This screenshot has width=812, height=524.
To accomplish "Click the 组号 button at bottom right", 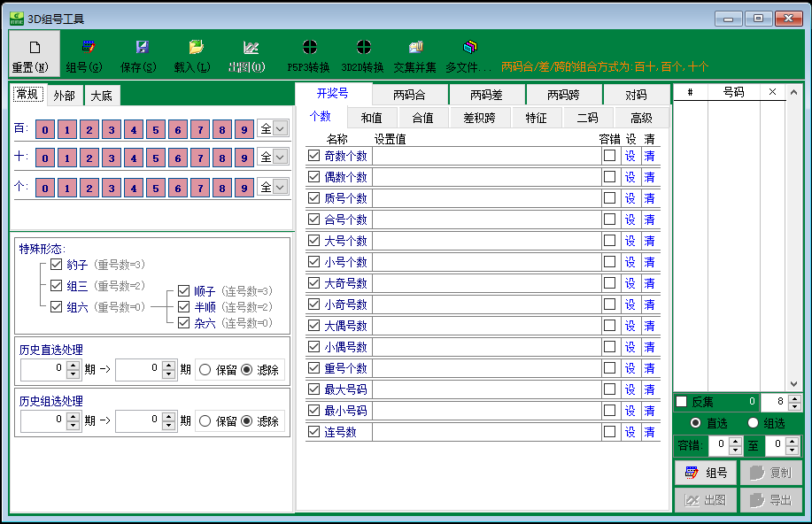I will pos(706,474).
